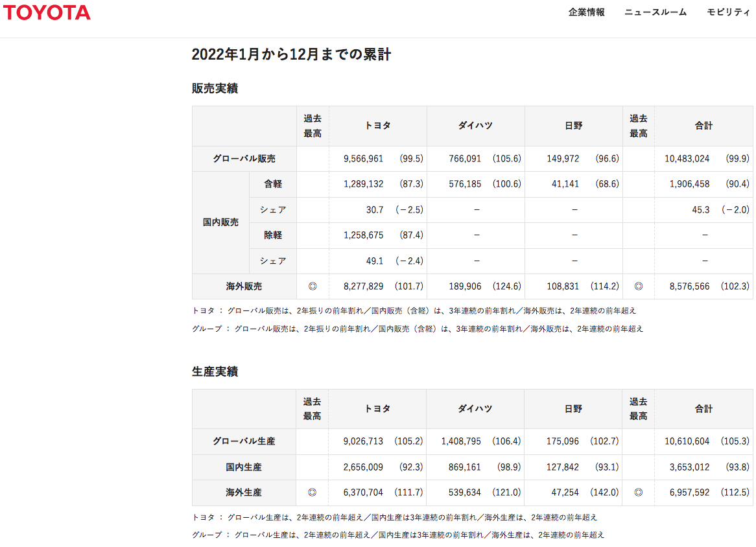
Task: Select the グローバル販売 row header
Action: pyautogui.click(x=244, y=159)
